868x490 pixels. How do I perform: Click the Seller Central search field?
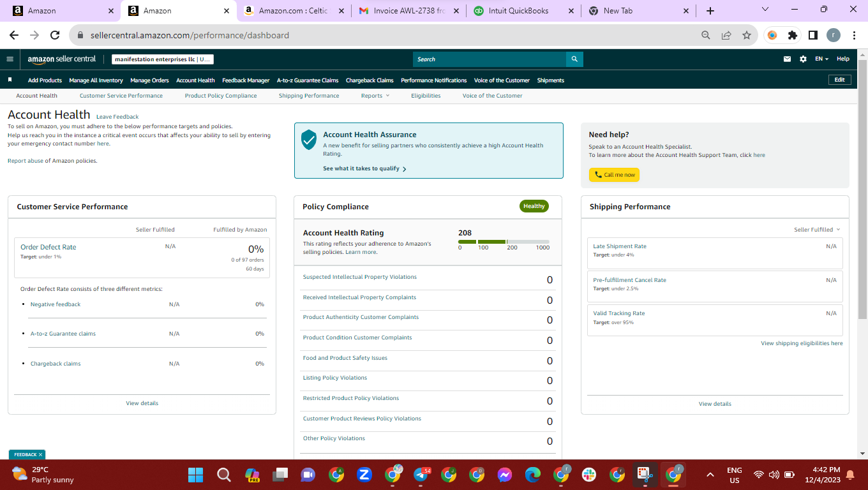[490, 59]
